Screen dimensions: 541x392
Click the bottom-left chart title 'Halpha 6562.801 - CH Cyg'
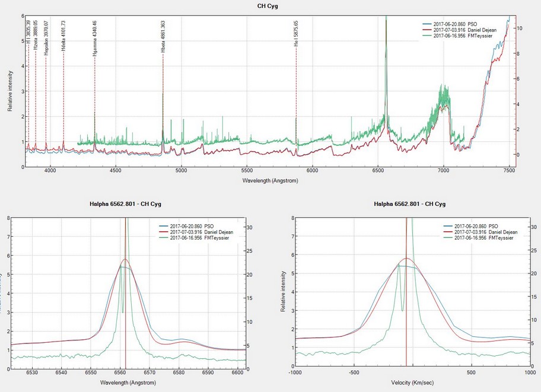tap(125, 203)
